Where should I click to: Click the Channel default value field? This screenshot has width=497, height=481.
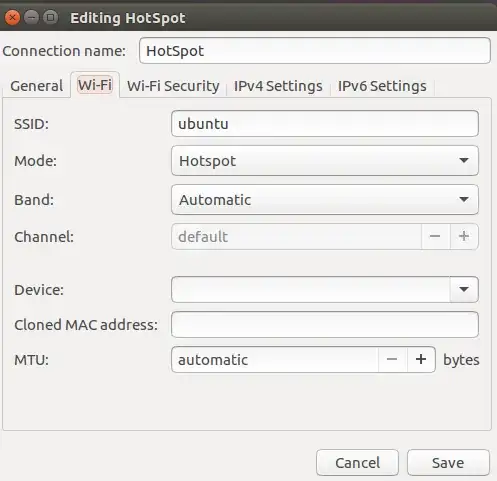point(296,236)
